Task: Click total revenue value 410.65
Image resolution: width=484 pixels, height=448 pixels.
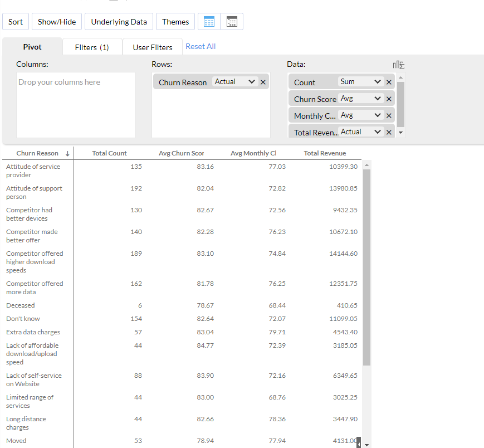Action: [x=347, y=305]
